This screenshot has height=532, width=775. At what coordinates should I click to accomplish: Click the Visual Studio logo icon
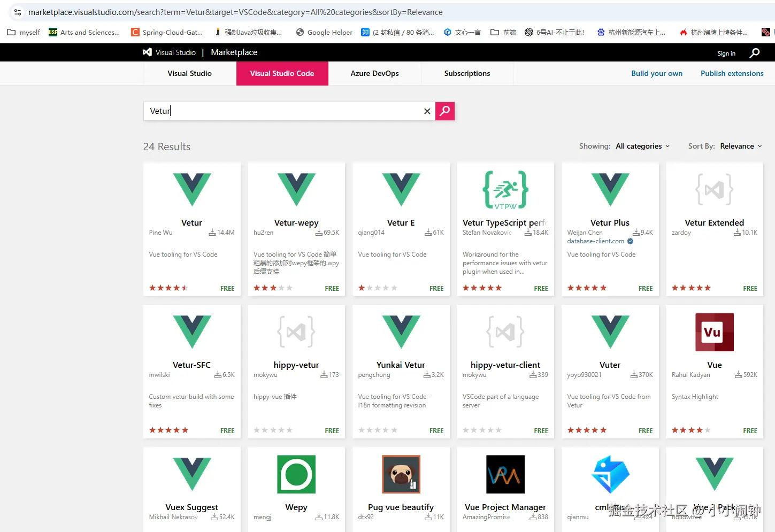147,52
